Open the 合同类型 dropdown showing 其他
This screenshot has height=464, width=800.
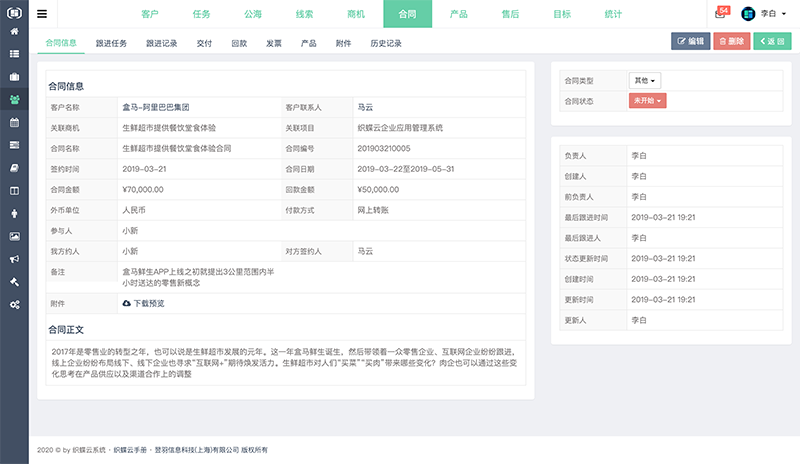pyautogui.click(x=644, y=81)
